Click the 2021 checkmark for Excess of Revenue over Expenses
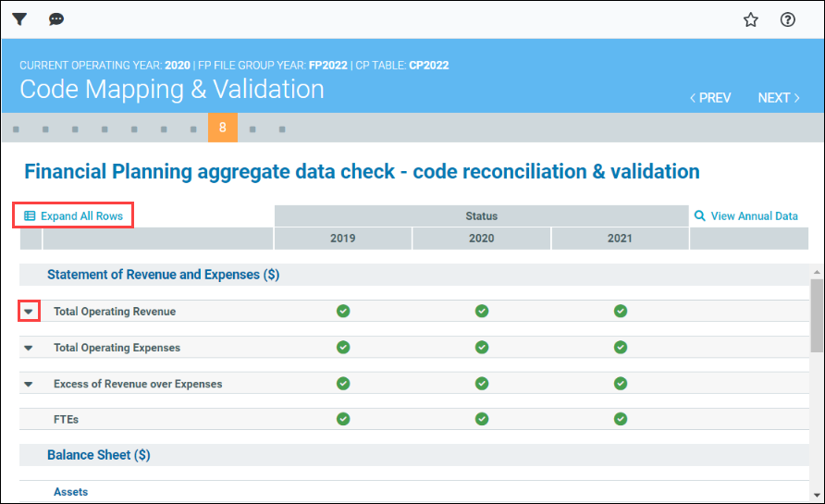Screen dimensions: 825x504 pyautogui.click(x=621, y=384)
